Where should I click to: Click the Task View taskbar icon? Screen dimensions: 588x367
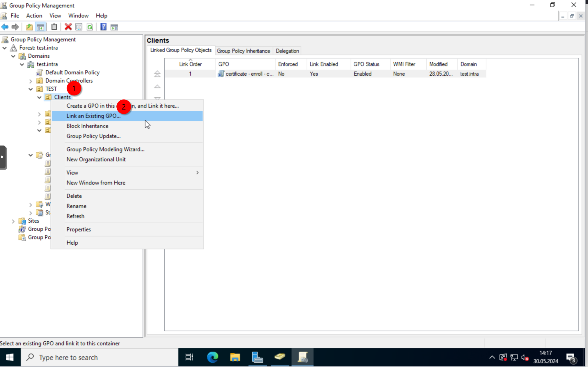click(x=189, y=357)
